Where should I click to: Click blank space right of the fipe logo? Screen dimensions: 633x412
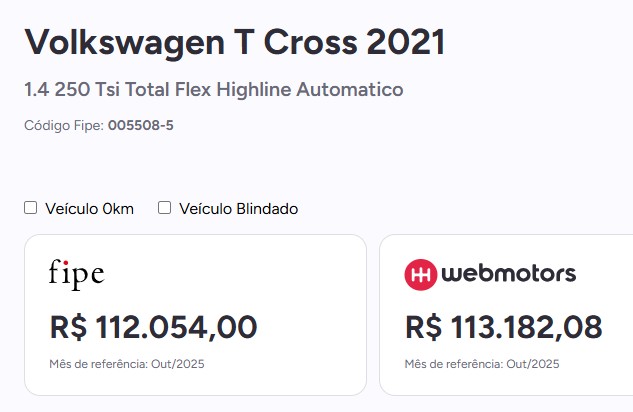coord(230,273)
